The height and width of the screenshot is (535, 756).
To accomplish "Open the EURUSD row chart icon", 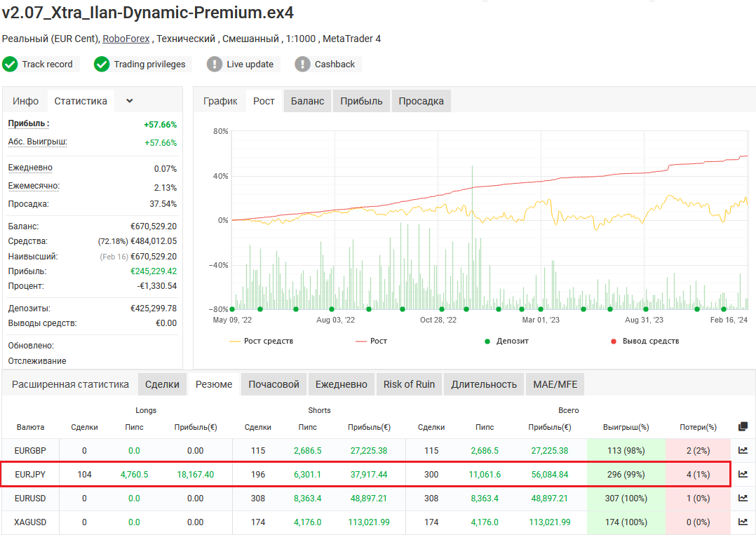I will [x=743, y=499].
